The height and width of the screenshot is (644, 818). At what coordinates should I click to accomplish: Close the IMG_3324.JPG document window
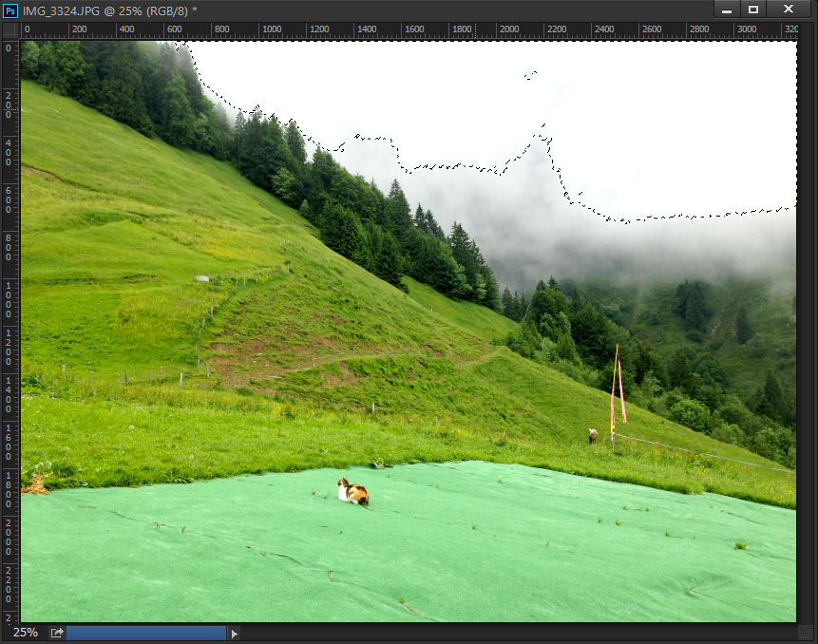789,9
